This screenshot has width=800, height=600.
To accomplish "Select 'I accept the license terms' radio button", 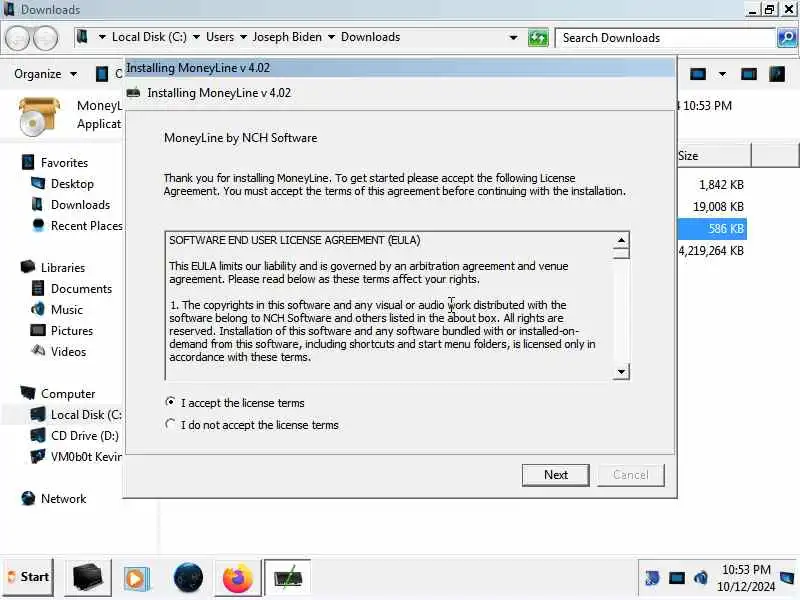I will pos(170,402).
